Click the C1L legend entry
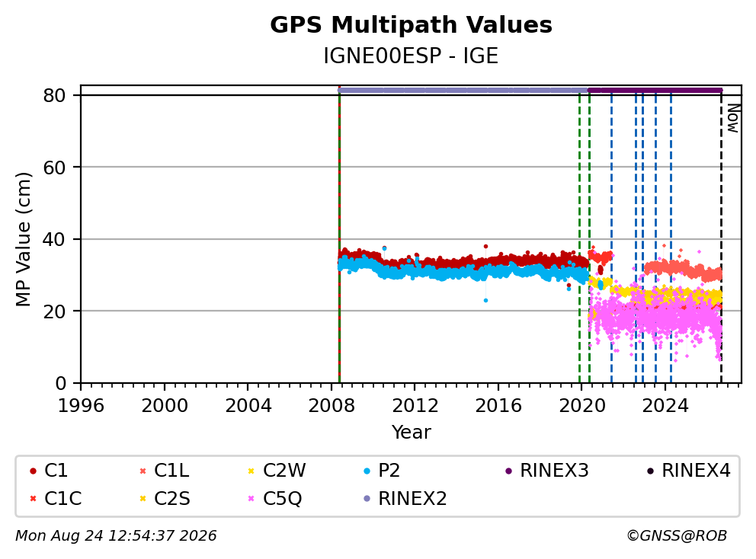 tap(164, 471)
